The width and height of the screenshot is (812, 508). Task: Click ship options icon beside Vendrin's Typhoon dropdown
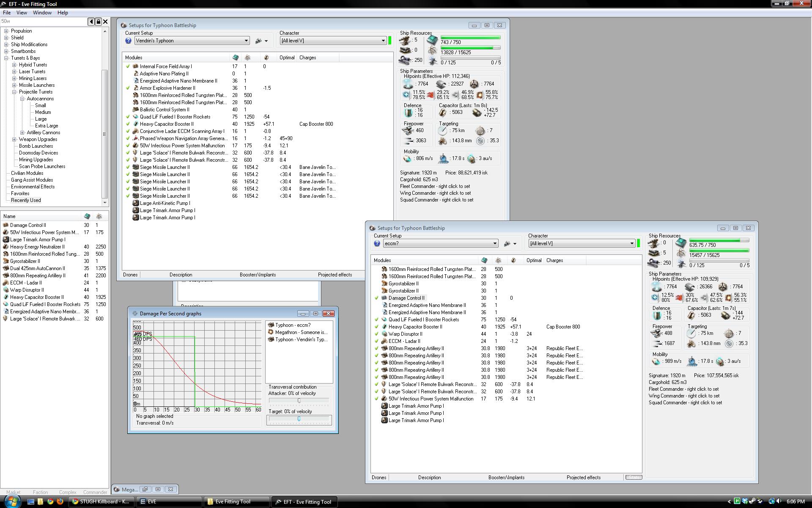click(x=258, y=41)
